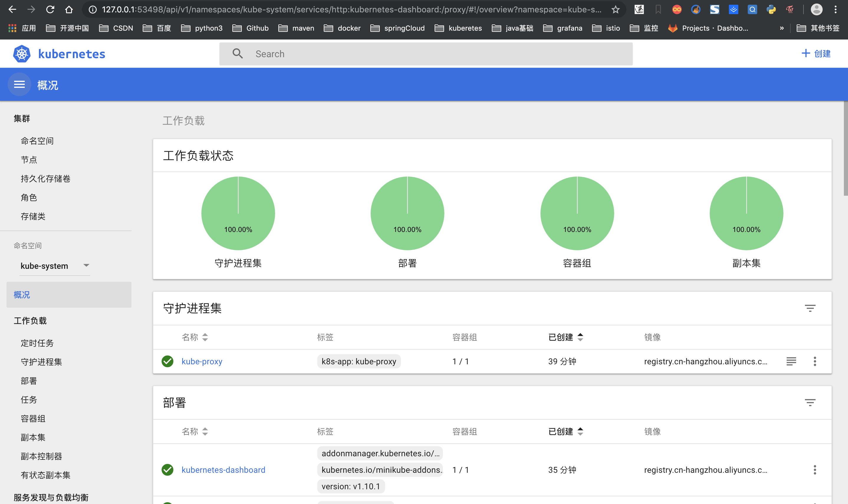Open the Chrome profile avatar

click(816, 9)
